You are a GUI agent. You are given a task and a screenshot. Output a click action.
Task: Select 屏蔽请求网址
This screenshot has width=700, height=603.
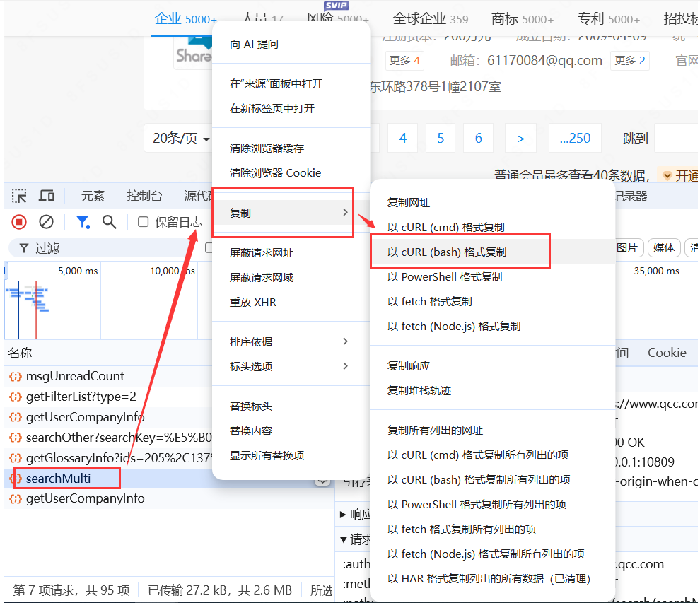coord(261,253)
